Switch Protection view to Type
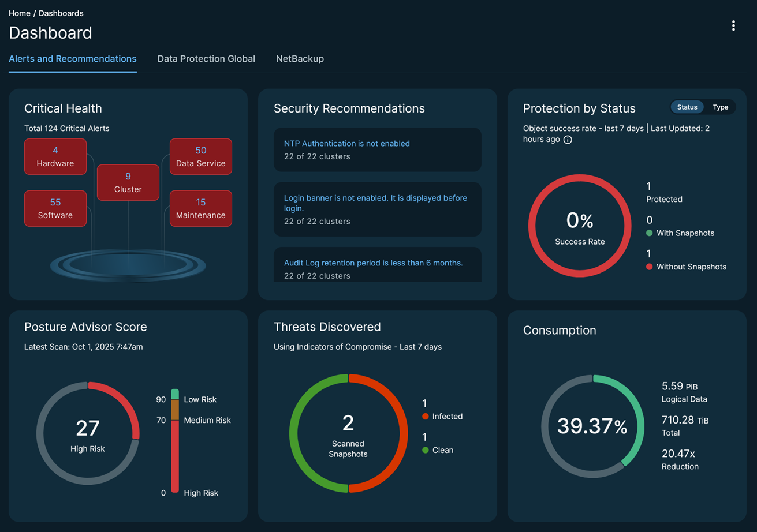 [720, 107]
